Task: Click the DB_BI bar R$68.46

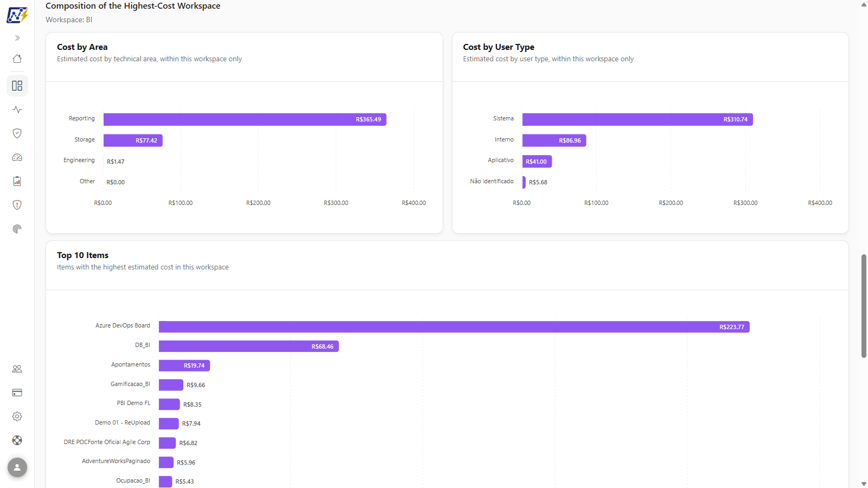Action: (x=248, y=346)
